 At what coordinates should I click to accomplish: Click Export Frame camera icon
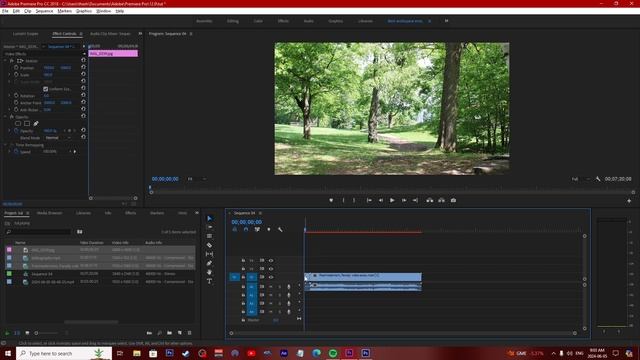coord(453,200)
